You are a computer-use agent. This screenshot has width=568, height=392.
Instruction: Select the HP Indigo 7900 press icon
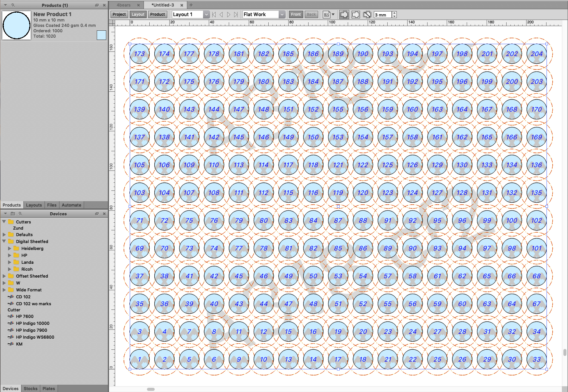(11, 330)
